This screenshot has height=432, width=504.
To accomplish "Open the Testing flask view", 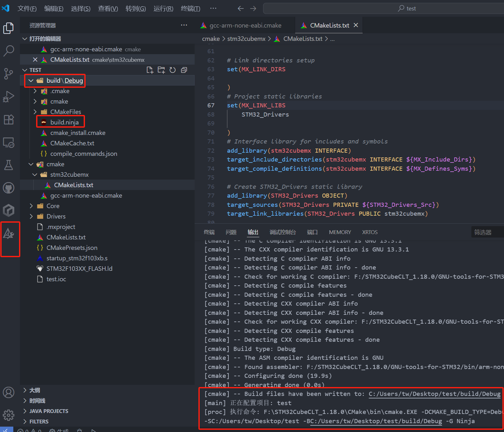I will click(9, 165).
